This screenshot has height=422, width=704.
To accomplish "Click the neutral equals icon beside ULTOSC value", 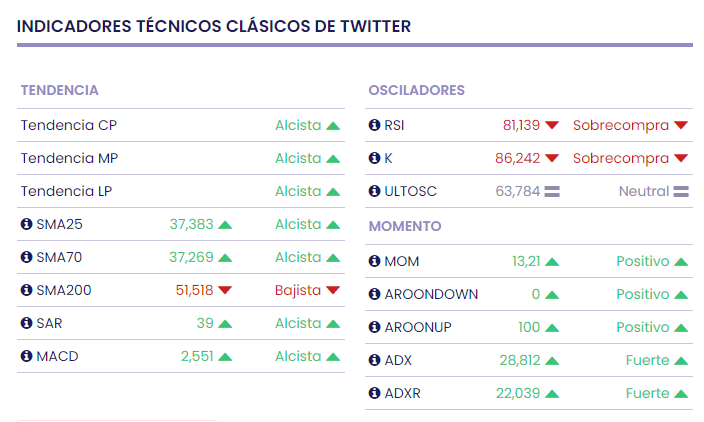I will [x=552, y=192].
